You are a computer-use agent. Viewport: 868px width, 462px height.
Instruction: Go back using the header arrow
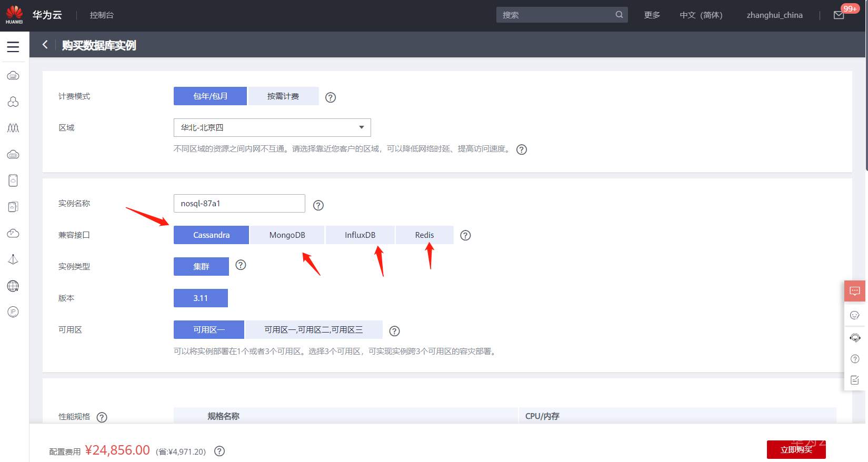[45, 45]
